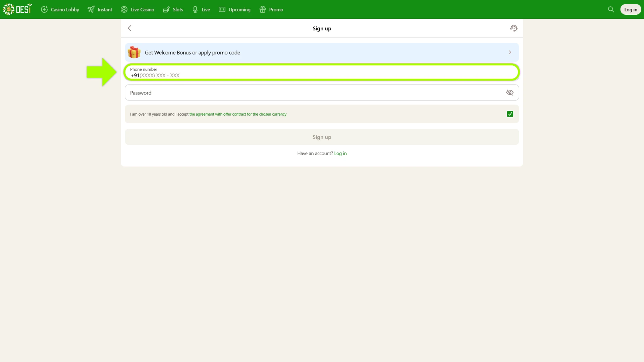This screenshot has height=362, width=644.
Task: Select the Upcoming events icon
Action: 222,9
